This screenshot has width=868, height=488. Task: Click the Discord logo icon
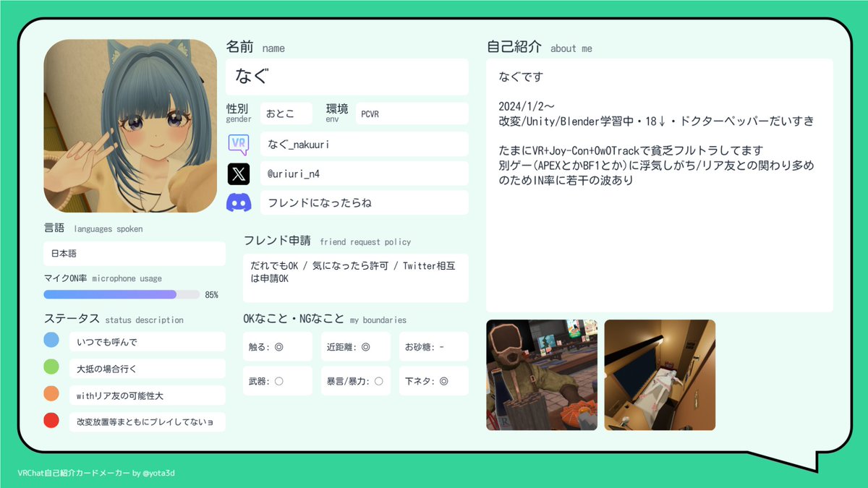[x=239, y=202]
